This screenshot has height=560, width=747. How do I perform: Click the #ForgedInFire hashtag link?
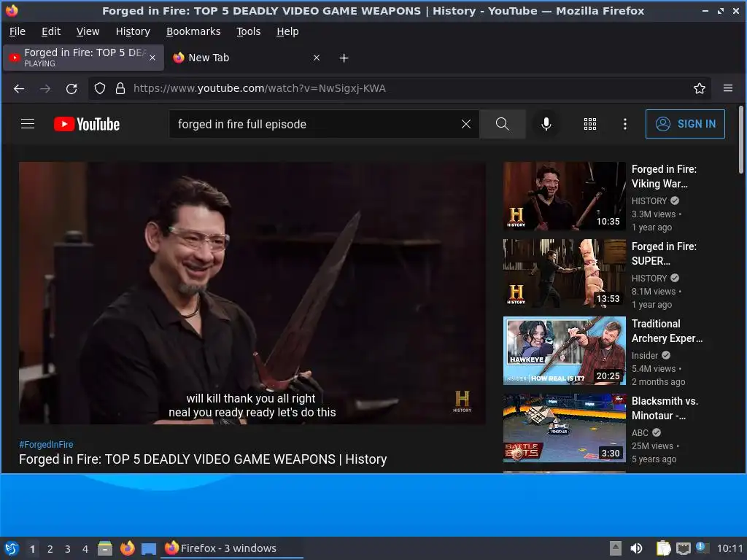tap(46, 444)
